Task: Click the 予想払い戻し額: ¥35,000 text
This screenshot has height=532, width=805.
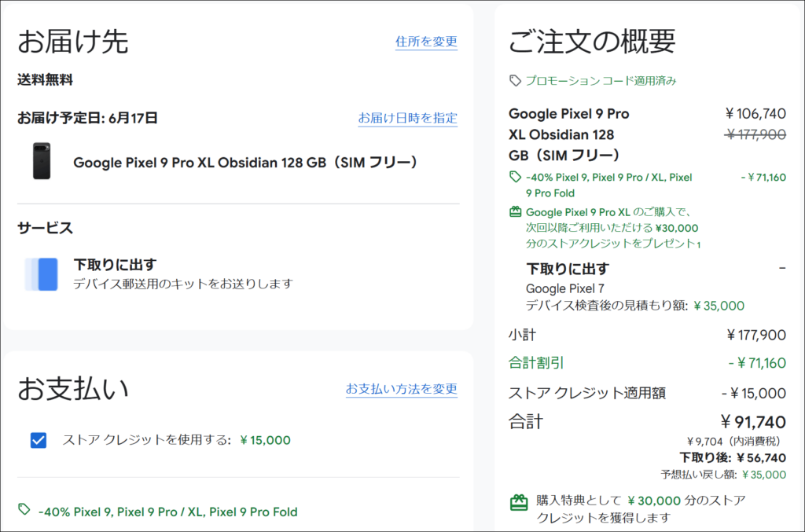Action: tap(723, 475)
